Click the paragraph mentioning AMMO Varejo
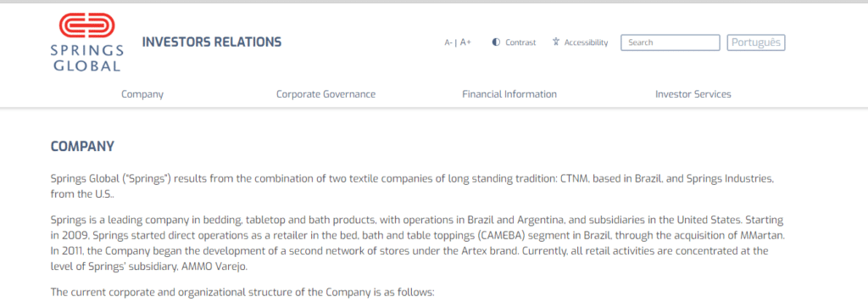This screenshot has height=308, width=868. tap(417, 244)
